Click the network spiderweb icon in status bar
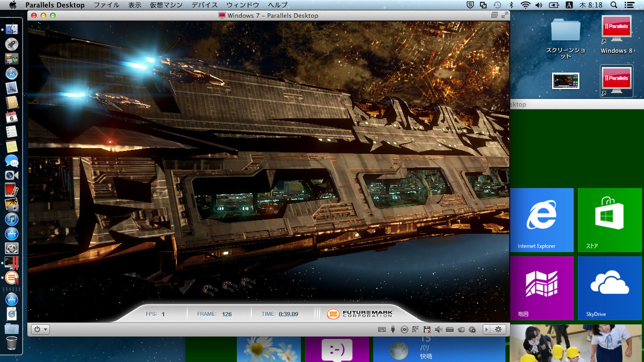 415,329
